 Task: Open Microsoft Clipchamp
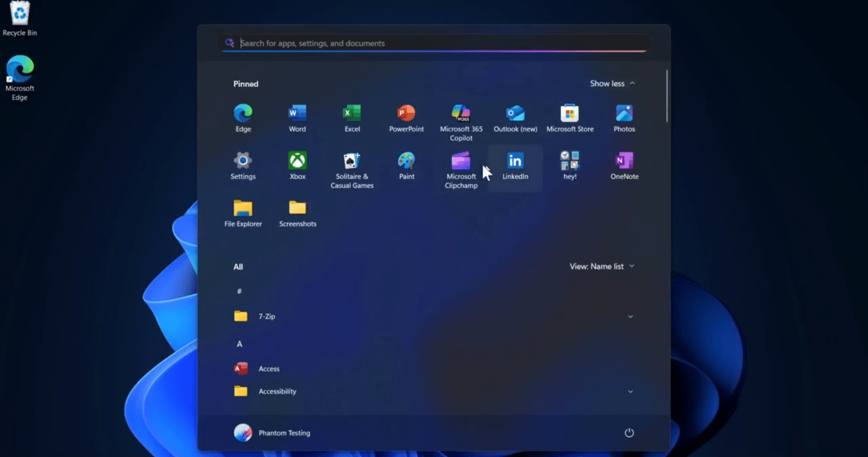461,170
